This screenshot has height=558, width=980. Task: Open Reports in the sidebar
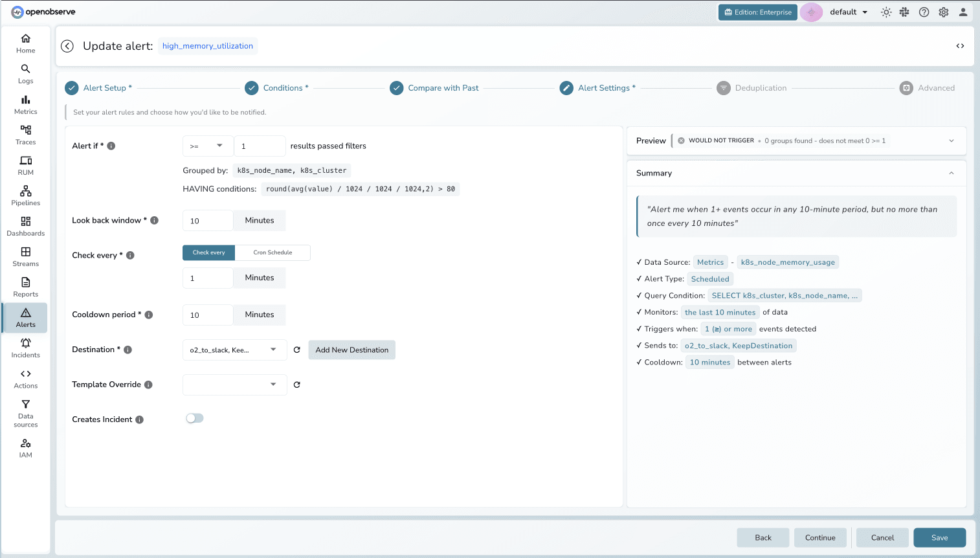click(x=25, y=287)
